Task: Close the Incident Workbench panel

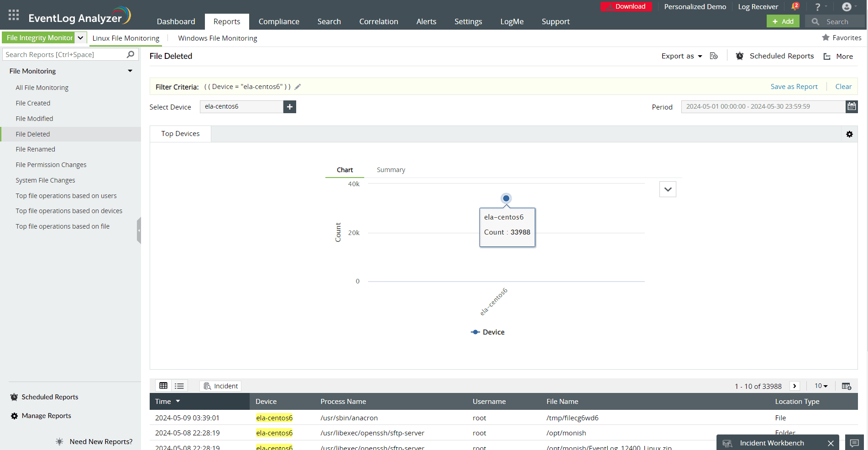Action: click(x=831, y=443)
